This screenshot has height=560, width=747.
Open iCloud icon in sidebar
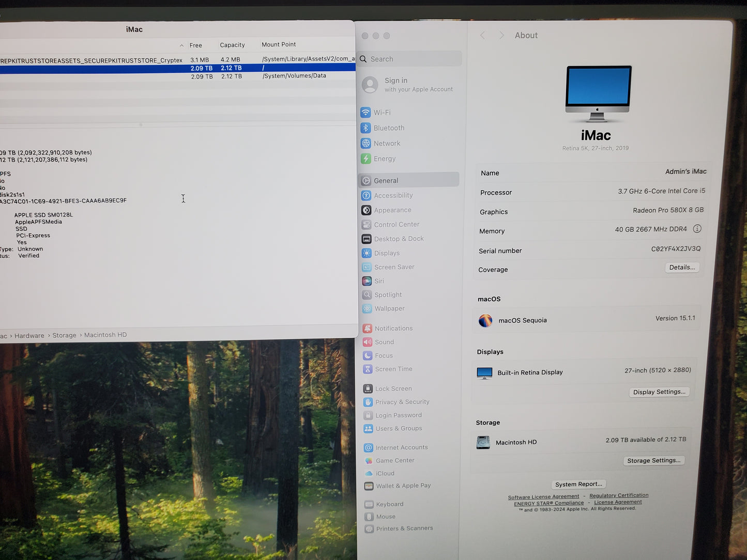tap(369, 473)
